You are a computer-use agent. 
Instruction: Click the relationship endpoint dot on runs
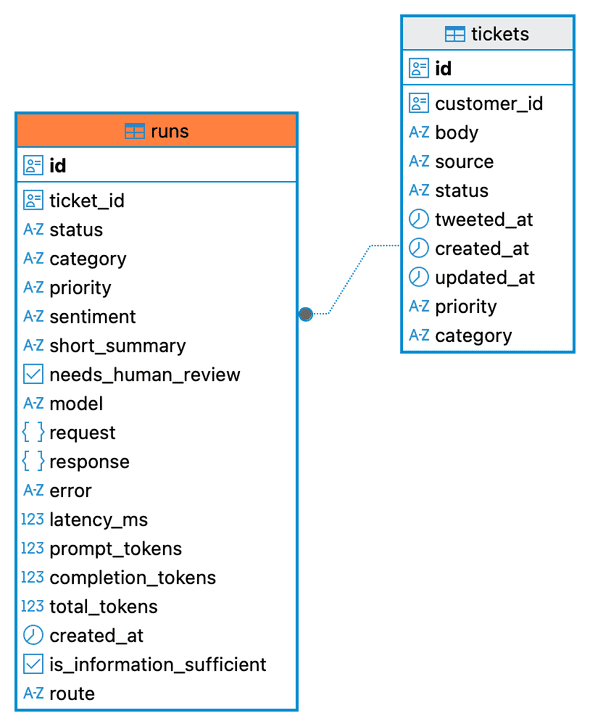(306, 314)
